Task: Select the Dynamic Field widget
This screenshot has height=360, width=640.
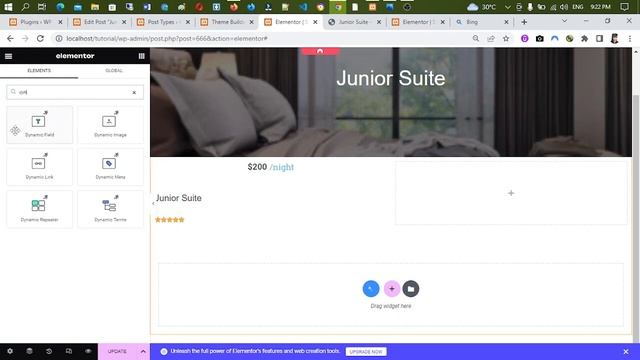Action: point(40,125)
